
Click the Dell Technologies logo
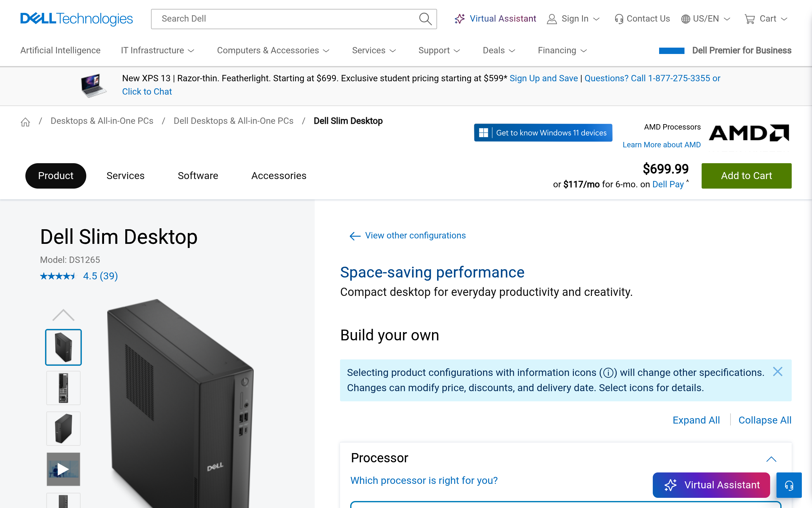(x=76, y=19)
